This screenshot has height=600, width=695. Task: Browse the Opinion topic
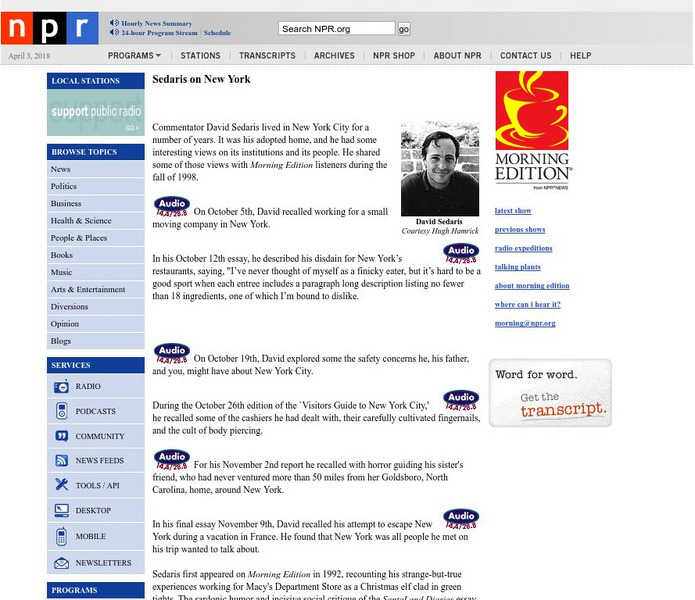(x=96, y=324)
